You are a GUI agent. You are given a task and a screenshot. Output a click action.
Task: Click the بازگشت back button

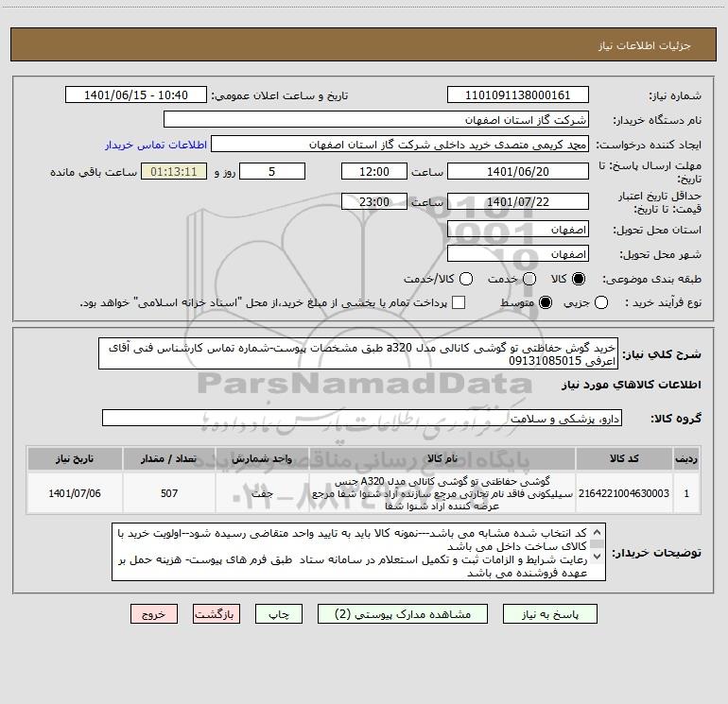click(217, 614)
